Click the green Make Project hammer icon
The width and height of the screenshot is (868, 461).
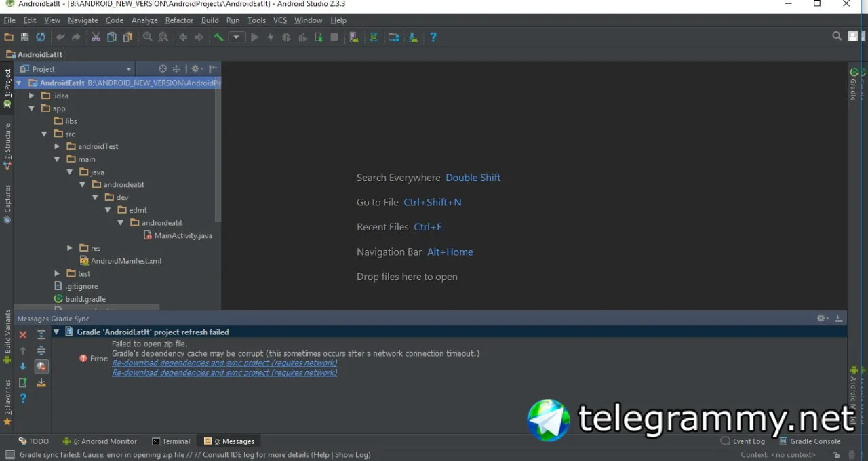219,37
